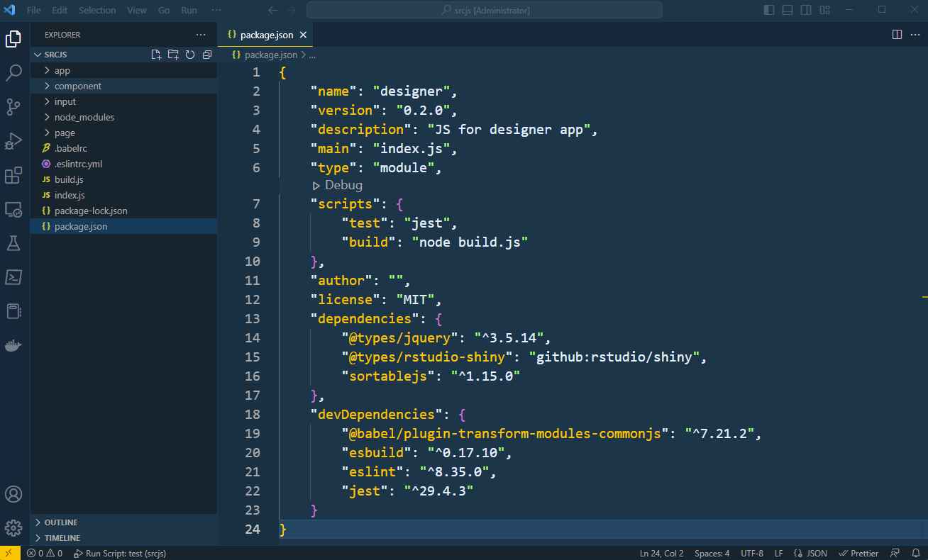This screenshot has height=560, width=928.
Task: Close the package.json editor tab
Action: click(303, 35)
